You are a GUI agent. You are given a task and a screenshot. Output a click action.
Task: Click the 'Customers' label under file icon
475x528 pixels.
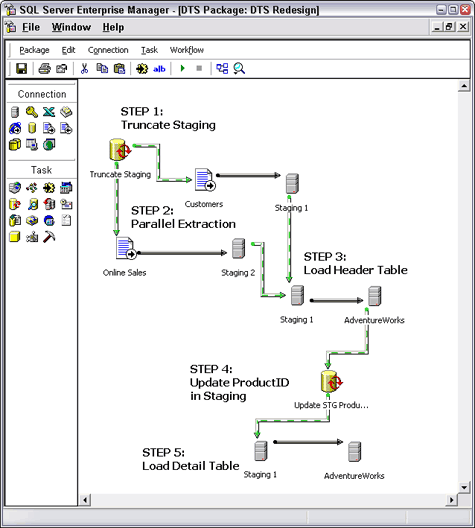pos(204,204)
